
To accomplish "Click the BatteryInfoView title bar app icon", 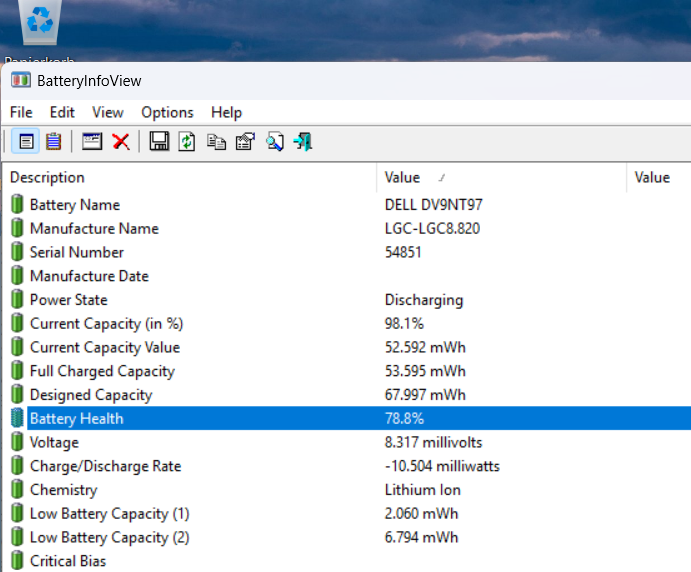I will pos(20,81).
